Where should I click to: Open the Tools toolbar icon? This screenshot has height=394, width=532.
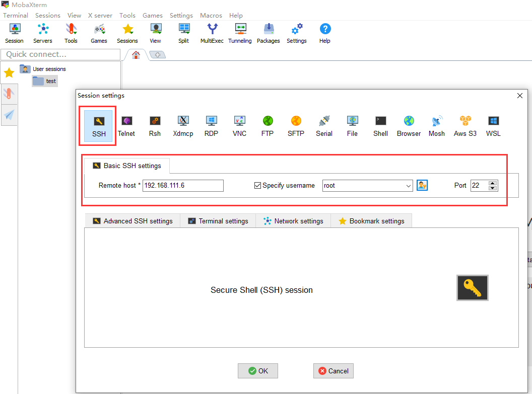(71, 34)
